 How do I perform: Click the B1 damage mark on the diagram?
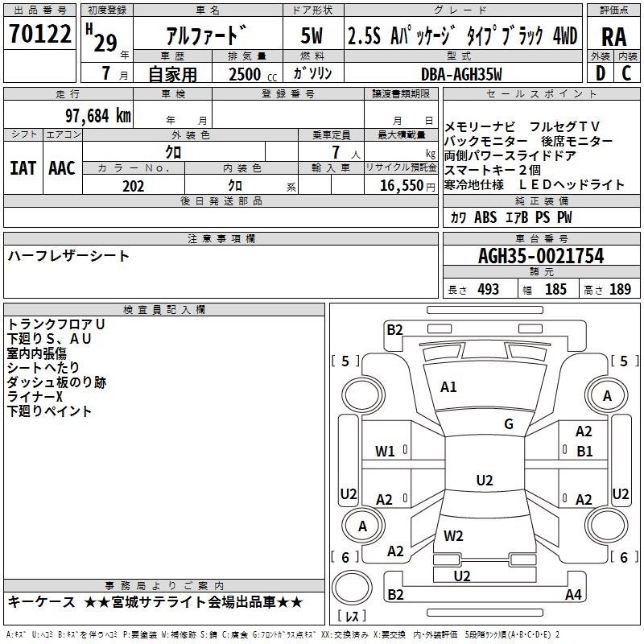point(584,452)
